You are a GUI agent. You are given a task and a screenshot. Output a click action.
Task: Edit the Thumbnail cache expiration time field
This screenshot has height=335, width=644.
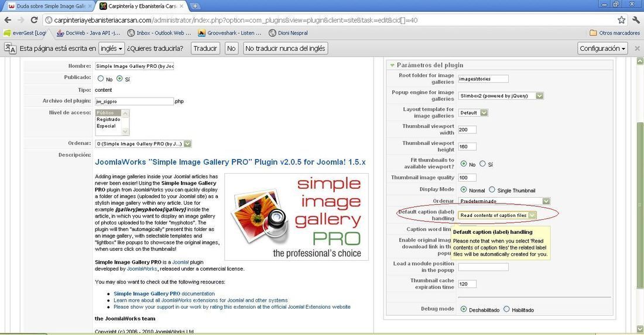coord(467,284)
